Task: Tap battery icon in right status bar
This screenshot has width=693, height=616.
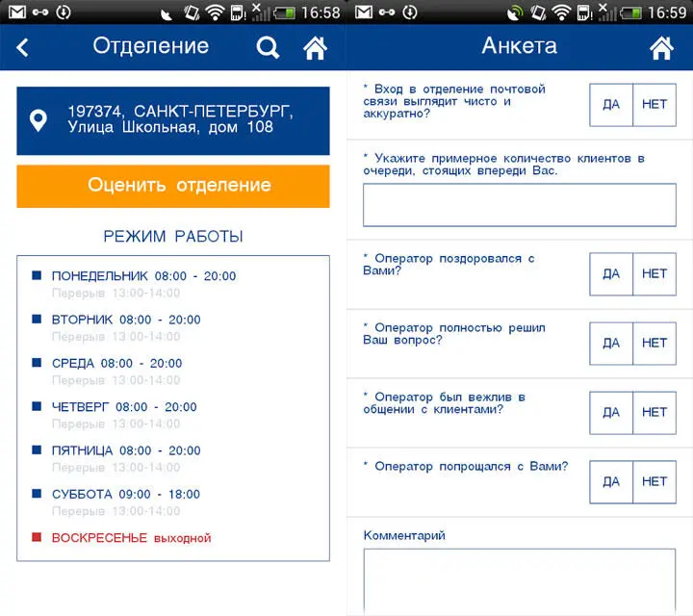Action: tap(630, 13)
